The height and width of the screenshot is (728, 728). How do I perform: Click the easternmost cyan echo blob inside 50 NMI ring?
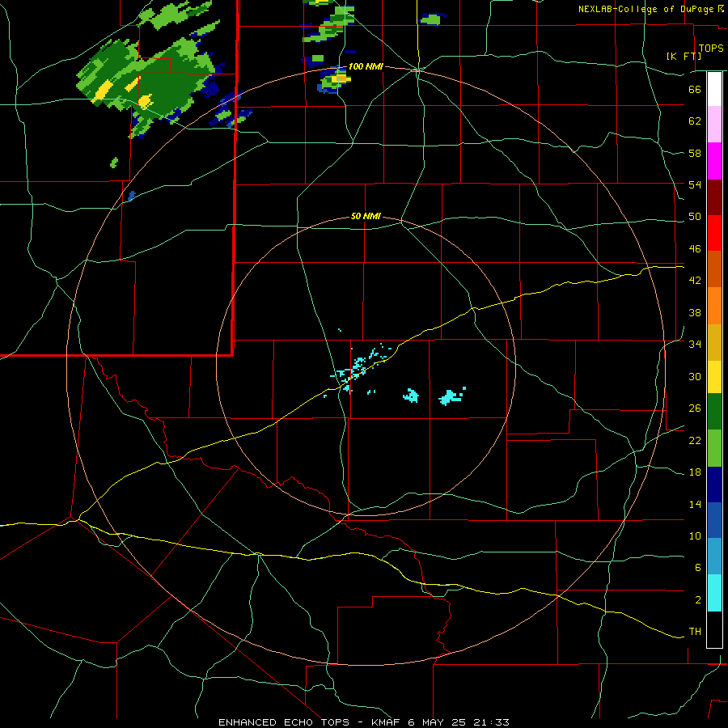pyautogui.click(x=451, y=396)
